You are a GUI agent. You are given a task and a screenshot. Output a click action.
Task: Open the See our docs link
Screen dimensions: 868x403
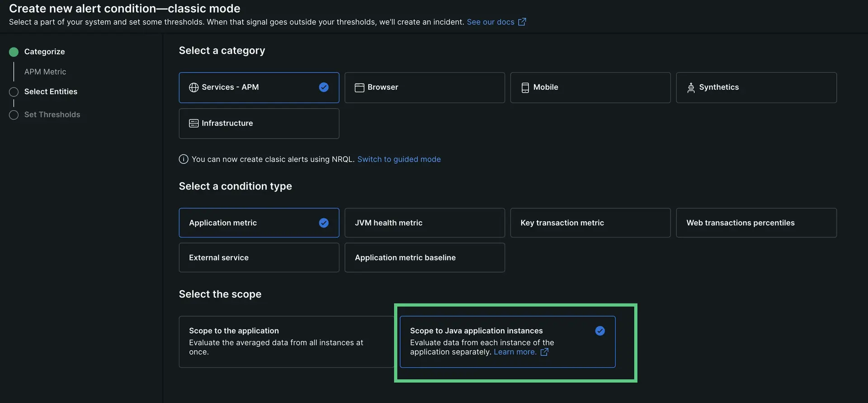pos(491,22)
